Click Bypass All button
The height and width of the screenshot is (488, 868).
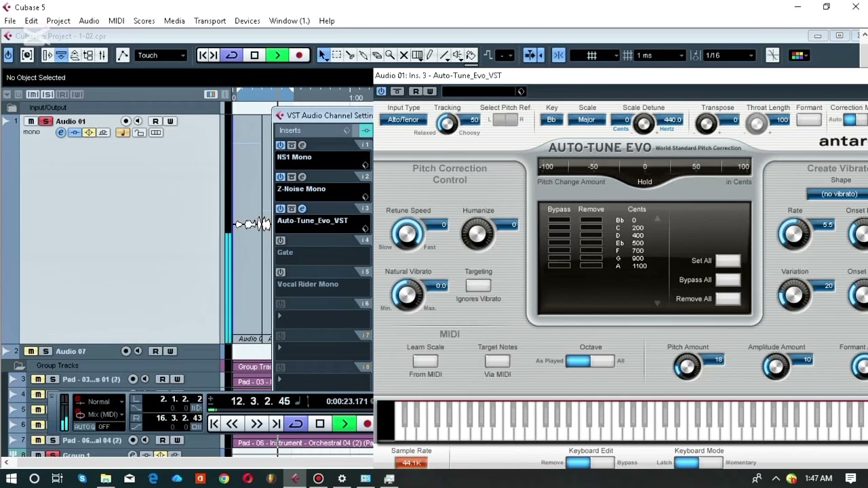728,280
